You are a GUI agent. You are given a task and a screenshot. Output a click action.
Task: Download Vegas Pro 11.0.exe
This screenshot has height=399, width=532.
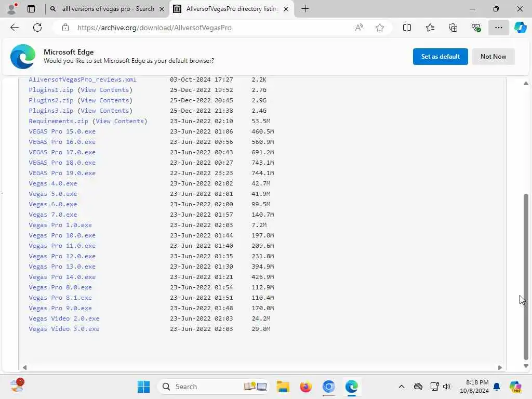[62, 246]
